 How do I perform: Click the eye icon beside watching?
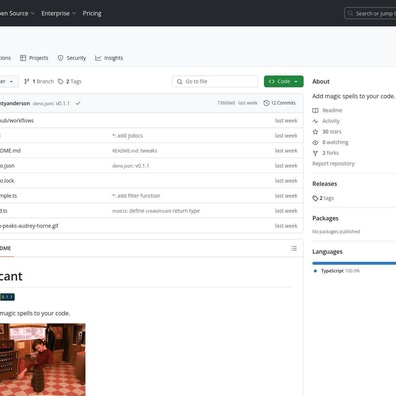315,142
